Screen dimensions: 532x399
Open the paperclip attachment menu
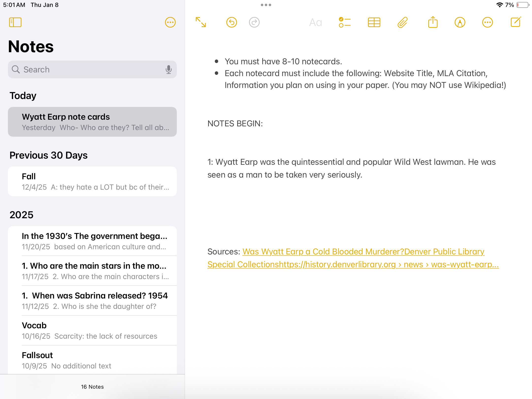(x=403, y=22)
